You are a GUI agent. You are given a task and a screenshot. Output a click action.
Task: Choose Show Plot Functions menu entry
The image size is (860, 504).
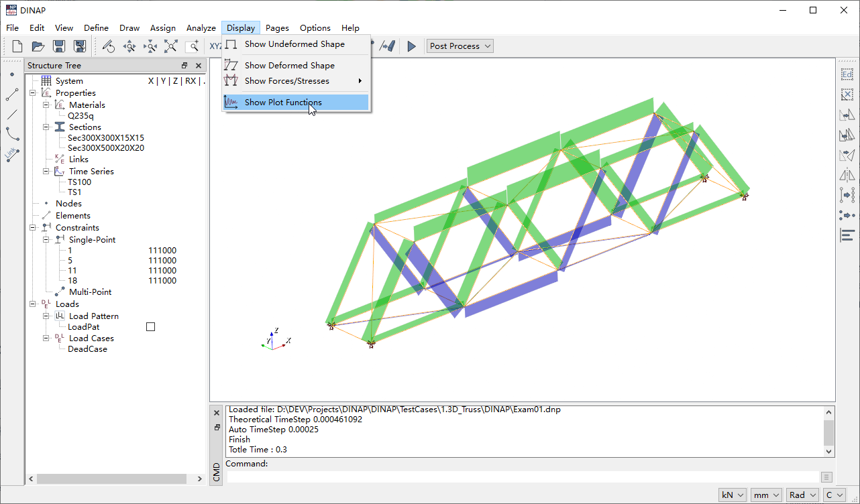pos(283,103)
